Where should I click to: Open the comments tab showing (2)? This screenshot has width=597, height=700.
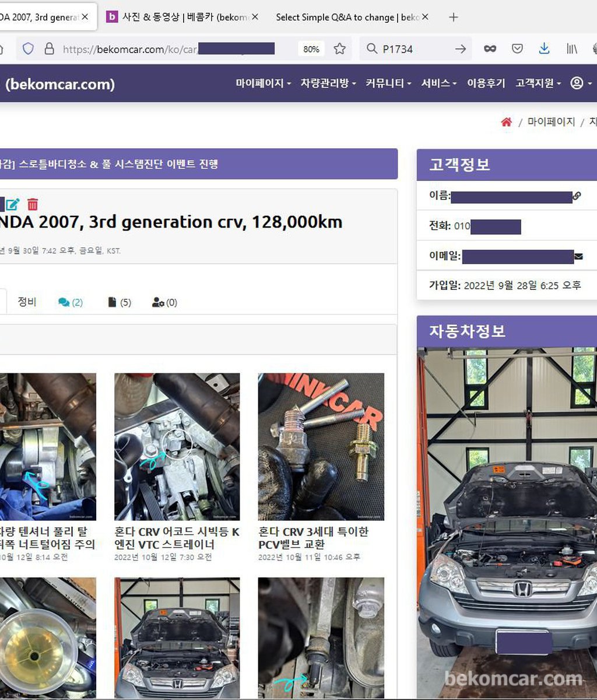pos(71,302)
